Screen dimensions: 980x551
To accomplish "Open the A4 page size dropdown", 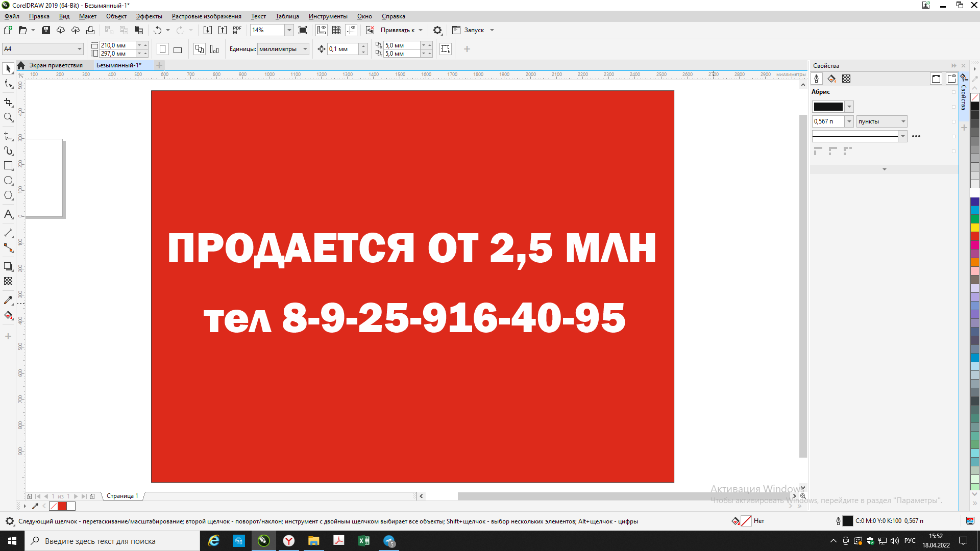I will tap(80, 49).
